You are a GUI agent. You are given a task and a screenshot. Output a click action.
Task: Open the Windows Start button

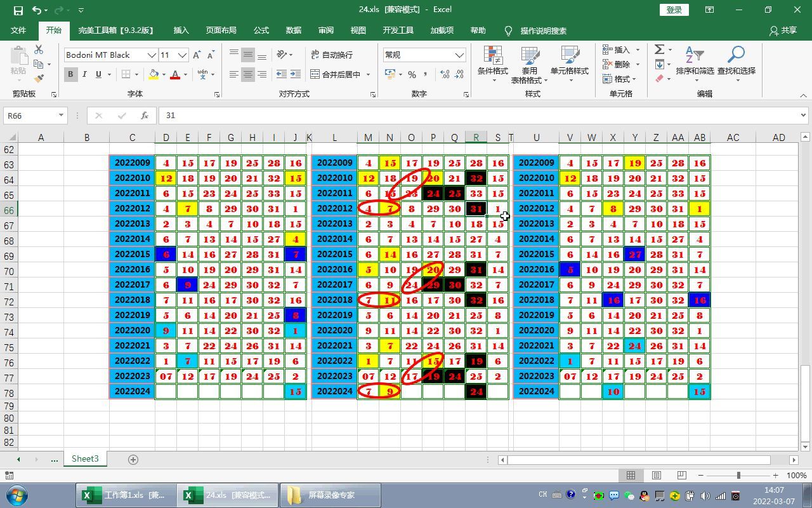[x=16, y=495]
